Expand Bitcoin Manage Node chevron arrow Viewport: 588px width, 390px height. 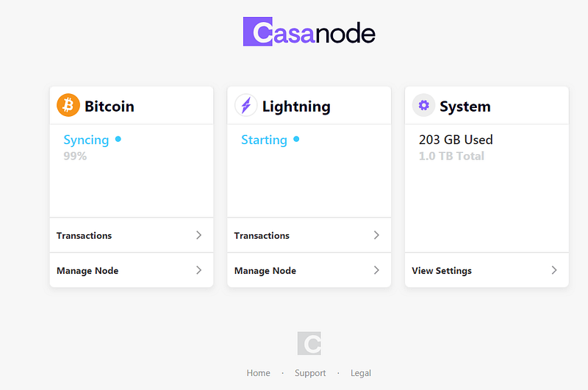198,270
